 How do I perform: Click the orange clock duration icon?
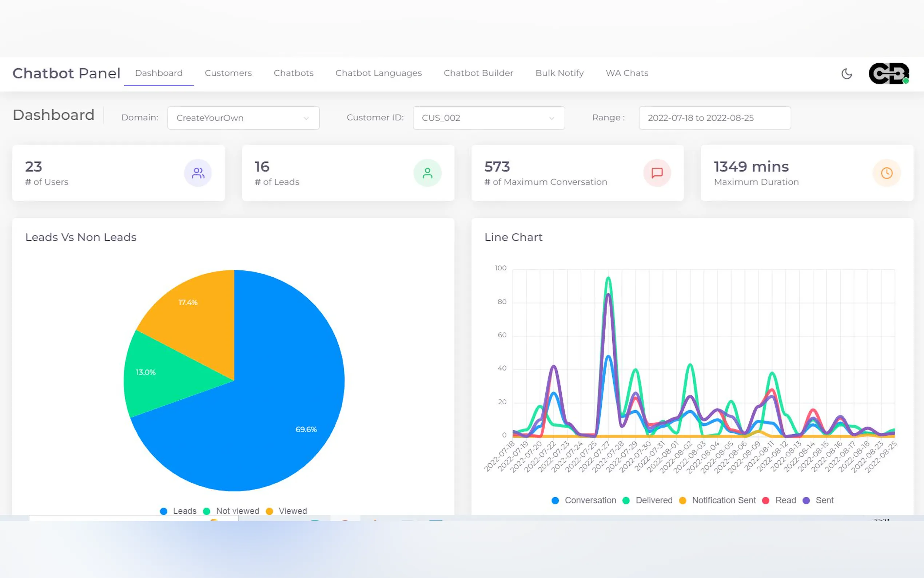(887, 173)
